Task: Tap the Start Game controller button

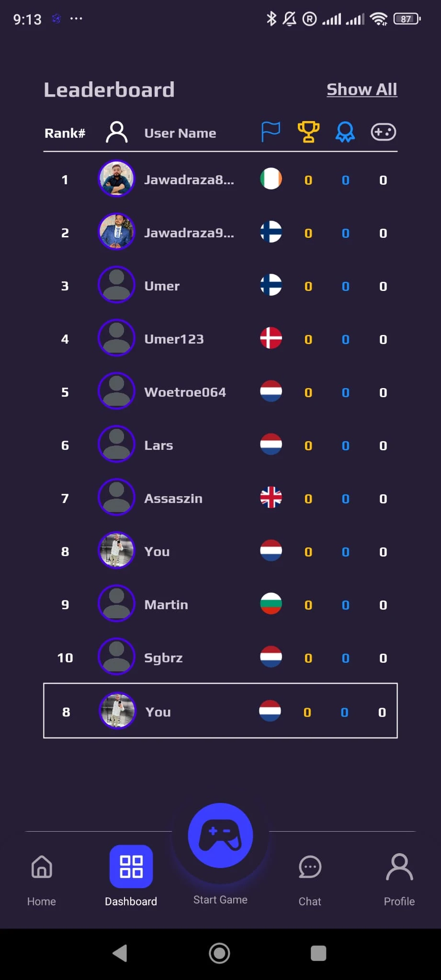Action: [x=220, y=835]
